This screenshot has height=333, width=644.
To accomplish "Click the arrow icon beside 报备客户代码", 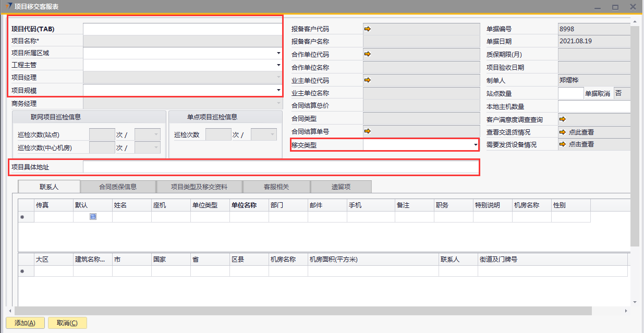I will (367, 29).
